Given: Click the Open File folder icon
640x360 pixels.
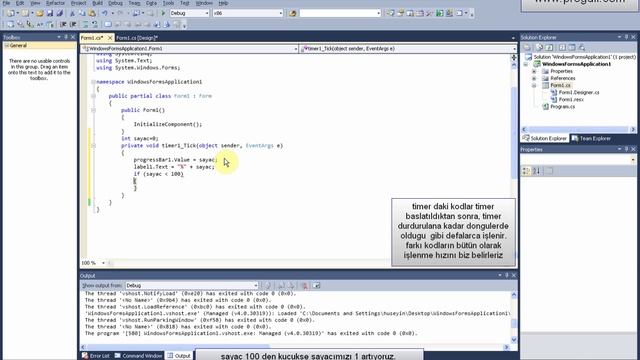Looking at the screenshot, I should click(40, 13).
